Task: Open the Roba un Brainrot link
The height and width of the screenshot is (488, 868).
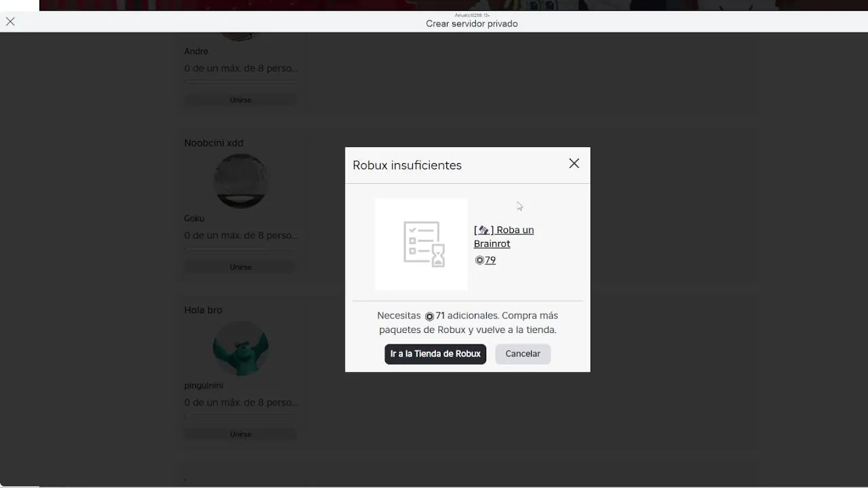Action: coord(504,237)
